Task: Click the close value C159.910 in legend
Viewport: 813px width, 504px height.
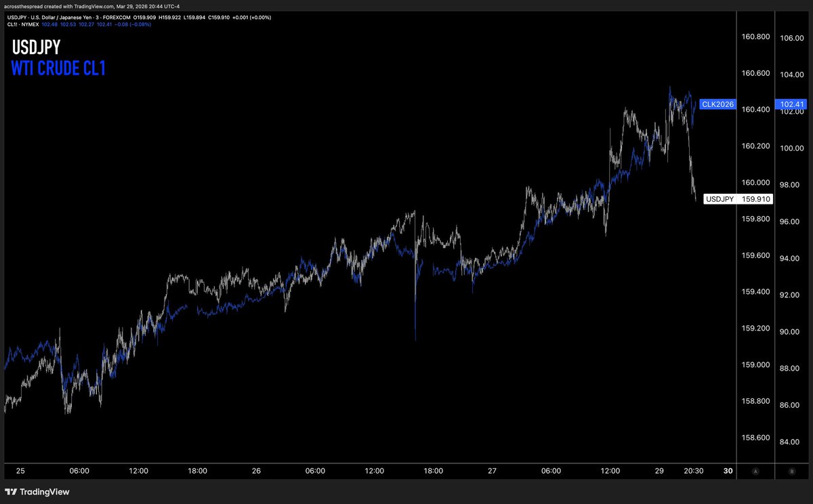Action: point(219,17)
